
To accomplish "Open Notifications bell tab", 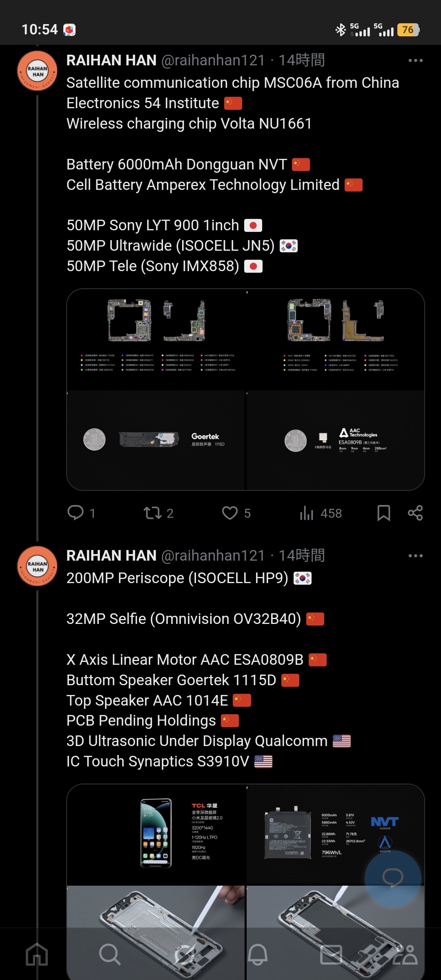I will [x=258, y=954].
